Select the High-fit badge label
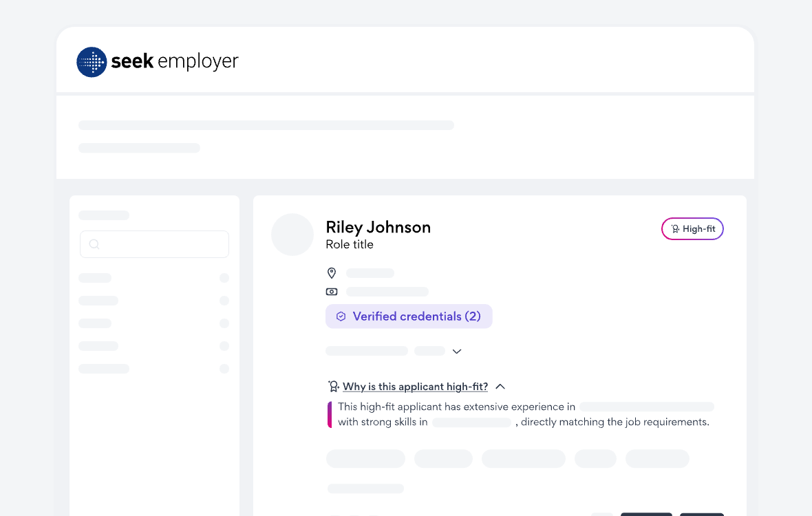812x516 pixels. tap(698, 229)
